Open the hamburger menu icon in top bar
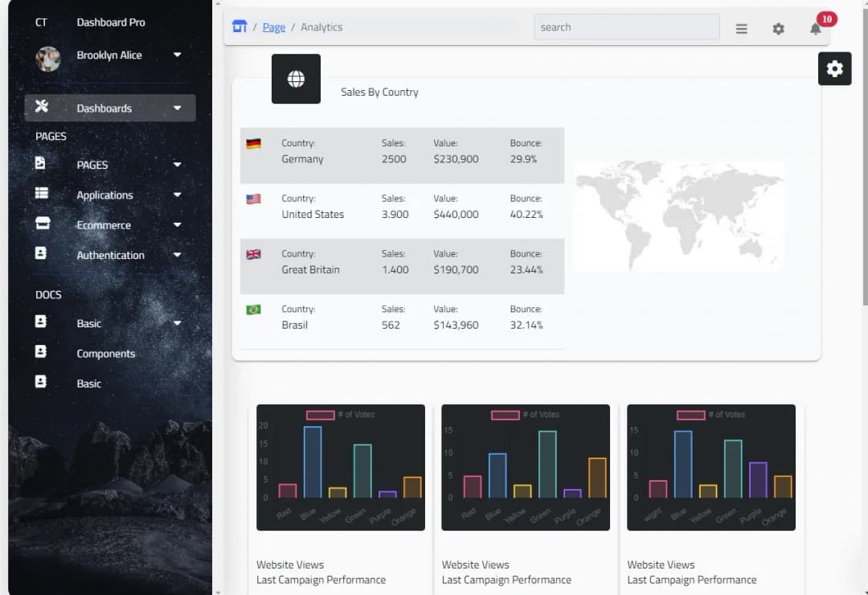868x595 pixels. (741, 28)
